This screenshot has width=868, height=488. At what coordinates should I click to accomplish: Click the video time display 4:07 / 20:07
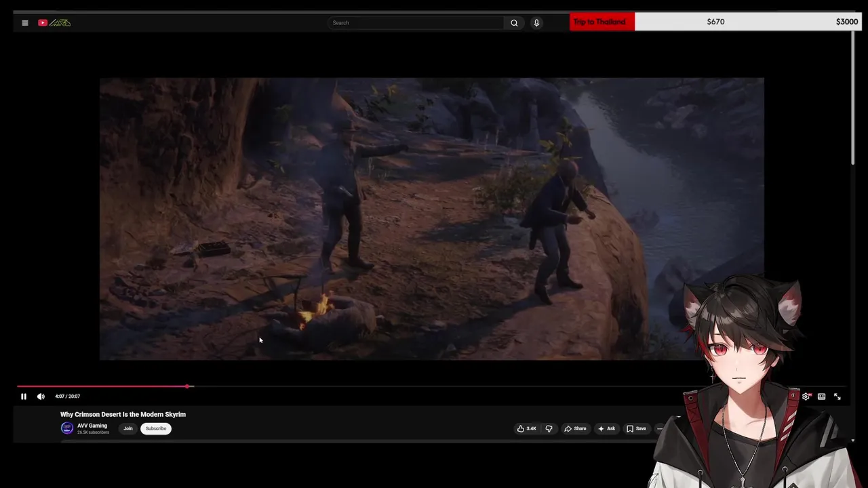click(68, 396)
